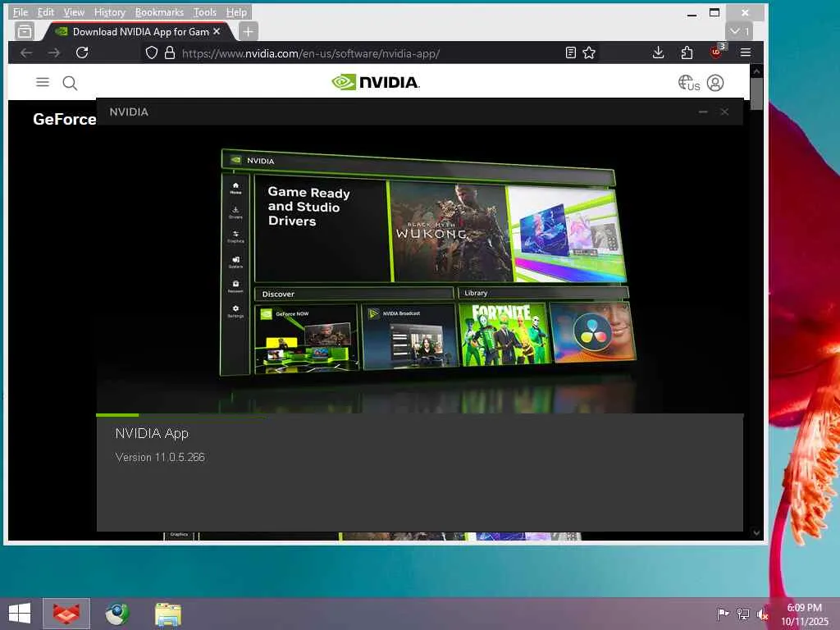Open NVIDIA account login icon

pyautogui.click(x=715, y=83)
